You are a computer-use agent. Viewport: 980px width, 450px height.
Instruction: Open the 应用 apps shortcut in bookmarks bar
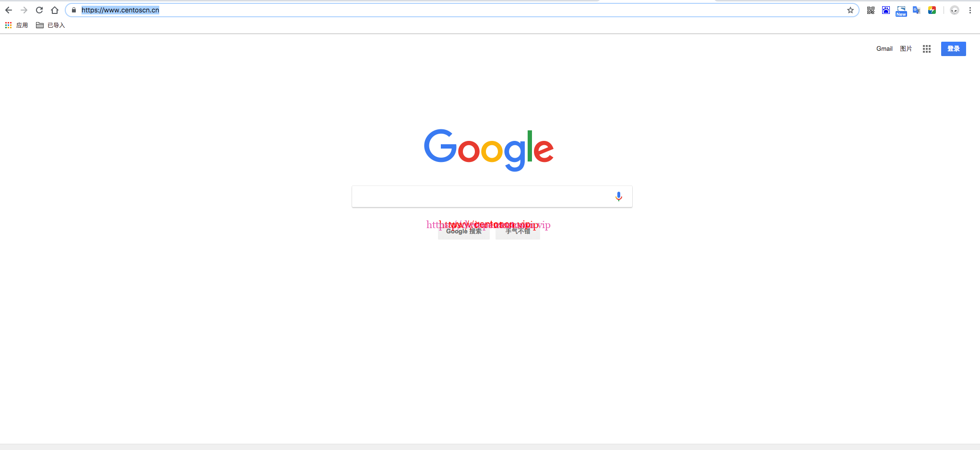17,25
